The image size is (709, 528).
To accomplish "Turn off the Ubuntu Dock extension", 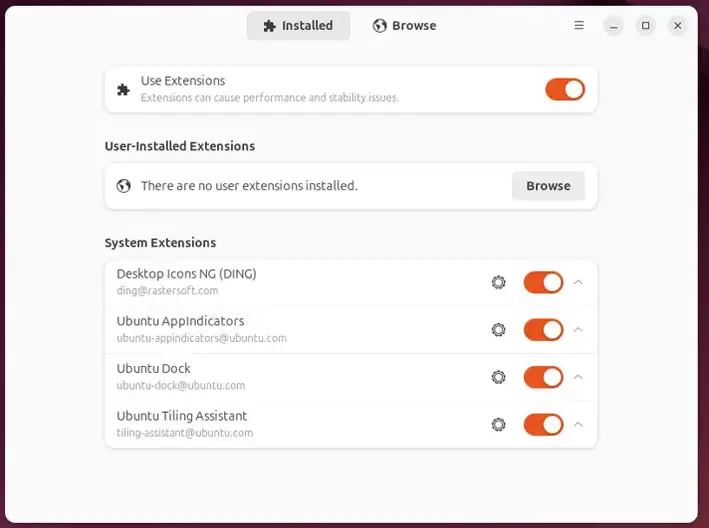I will (x=543, y=377).
